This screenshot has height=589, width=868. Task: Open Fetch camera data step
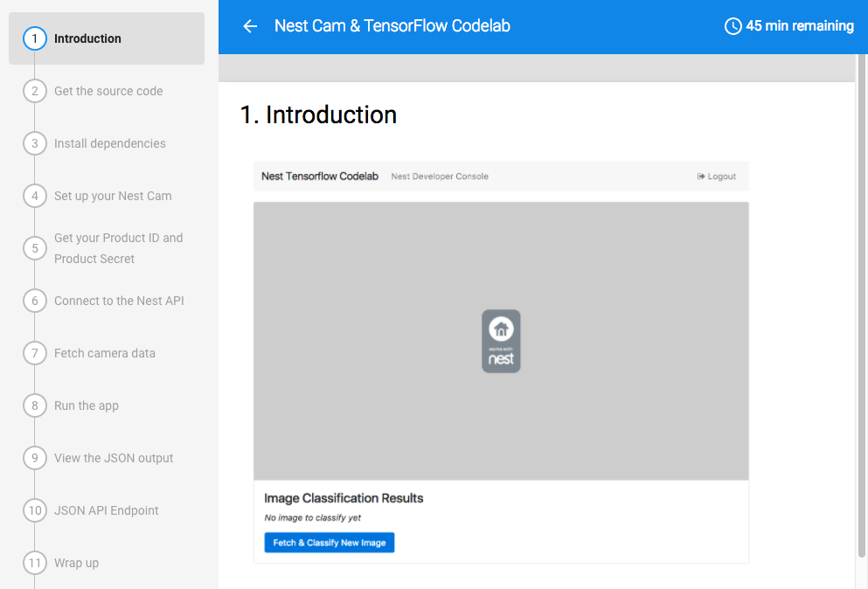(x=107, y=353)
